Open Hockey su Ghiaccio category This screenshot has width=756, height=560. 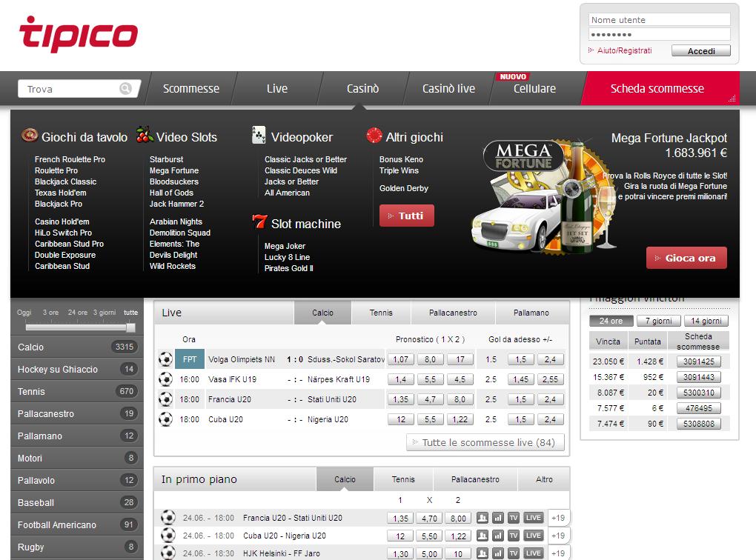(x=77, y=369)
